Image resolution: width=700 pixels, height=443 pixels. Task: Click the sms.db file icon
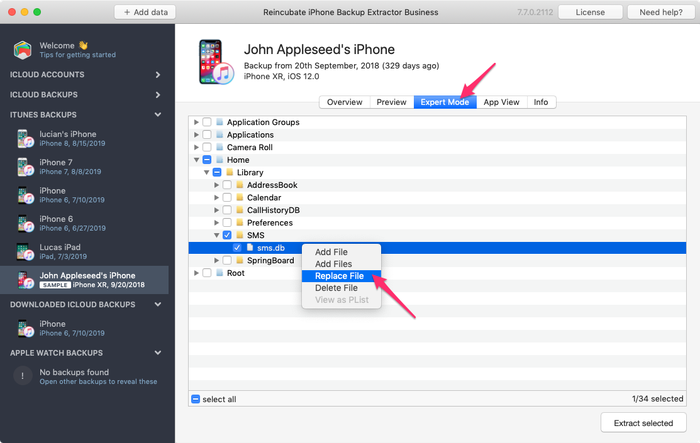[250, 247]
